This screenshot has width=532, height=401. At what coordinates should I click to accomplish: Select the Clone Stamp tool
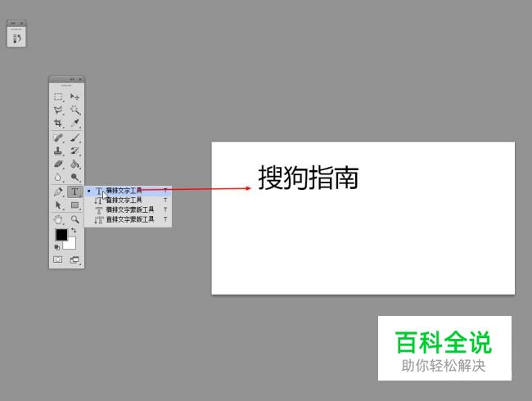coord(58,151)
